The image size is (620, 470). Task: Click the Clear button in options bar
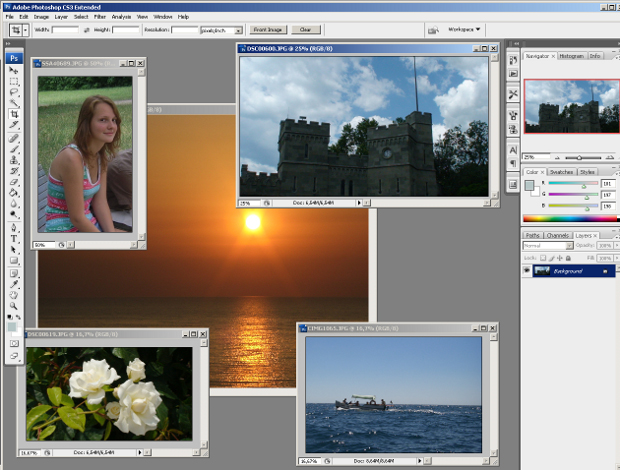(305, 30)
